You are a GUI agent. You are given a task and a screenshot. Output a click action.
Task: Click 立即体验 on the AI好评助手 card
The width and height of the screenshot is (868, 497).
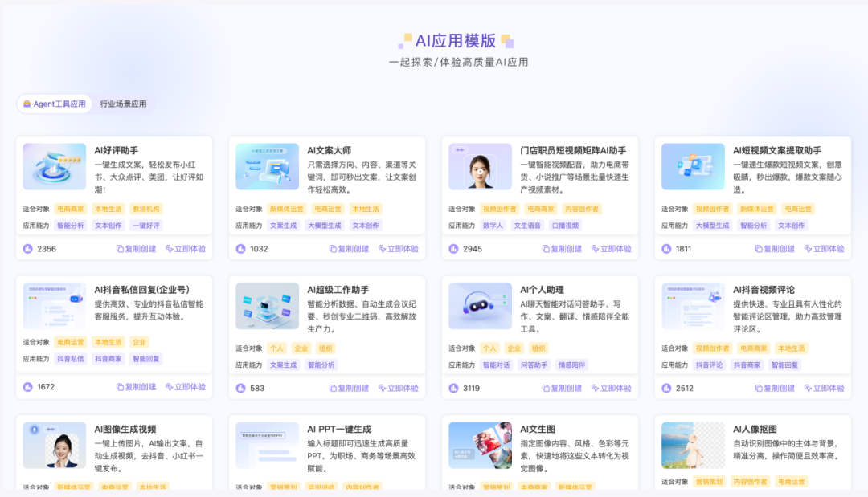tap(186, 249)
